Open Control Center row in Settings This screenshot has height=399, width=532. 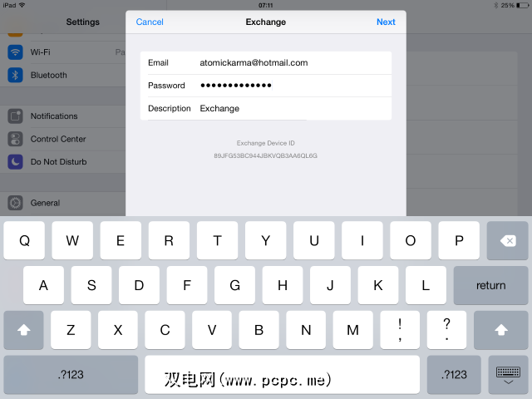pos(63,139)
